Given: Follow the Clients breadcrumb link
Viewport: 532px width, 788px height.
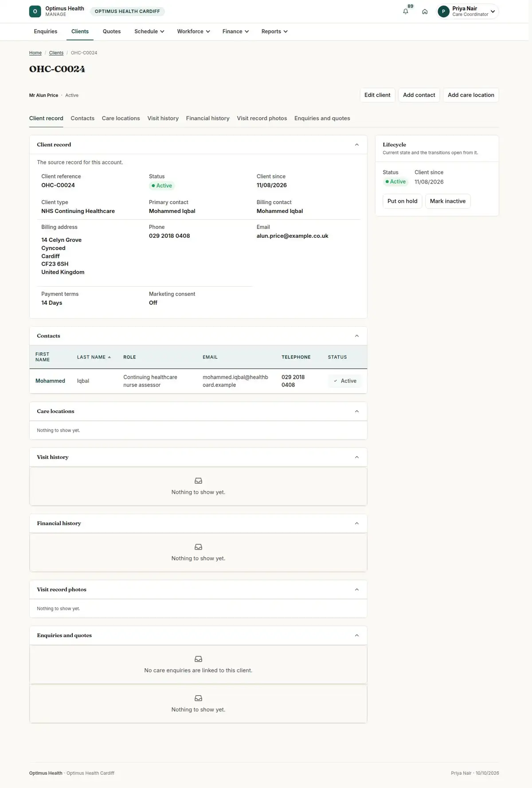Looking at the screenshot, I should 56,53.
